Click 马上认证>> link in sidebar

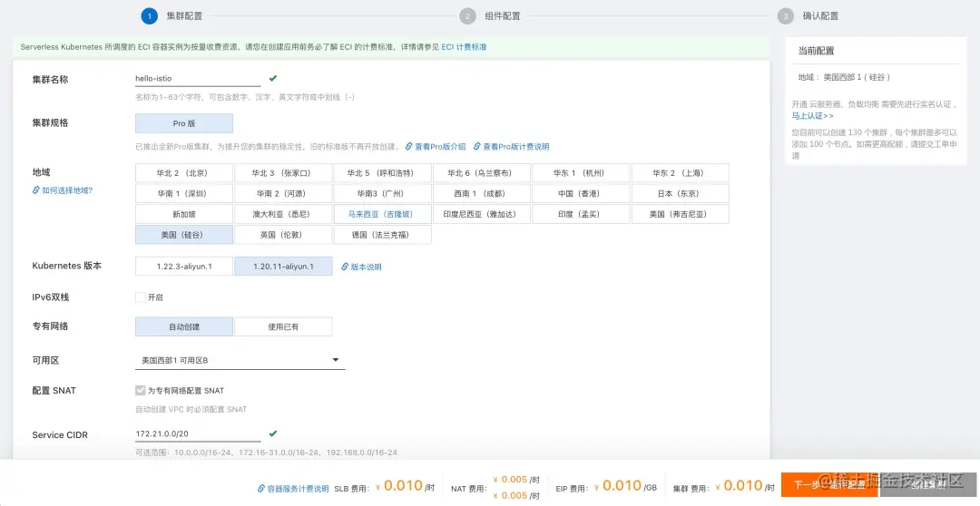point(812,115)
